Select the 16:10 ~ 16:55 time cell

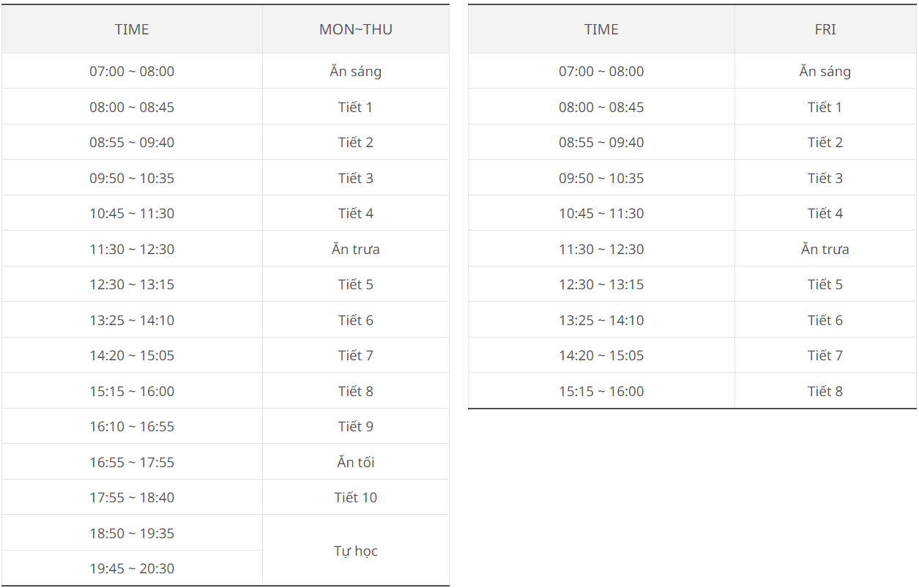point(132,426)
